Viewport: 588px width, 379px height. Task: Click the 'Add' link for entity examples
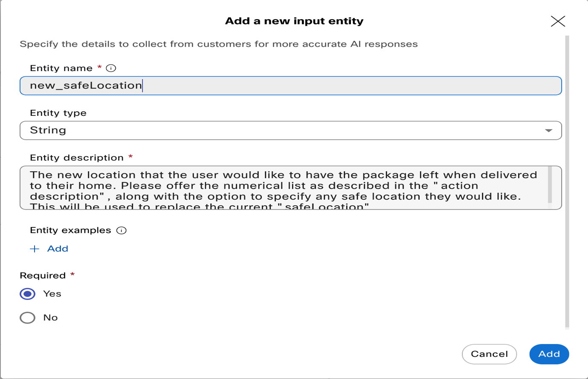58,249
